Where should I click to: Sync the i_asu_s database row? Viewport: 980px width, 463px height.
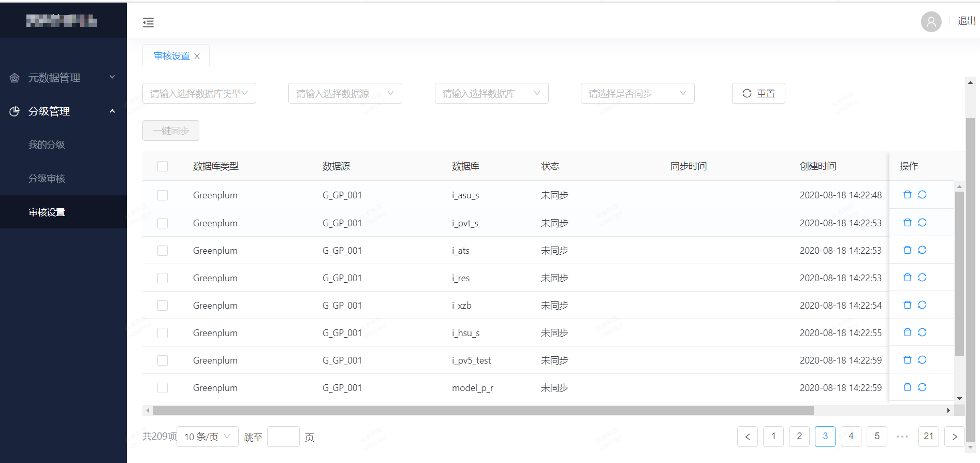[x=922, y=195]
